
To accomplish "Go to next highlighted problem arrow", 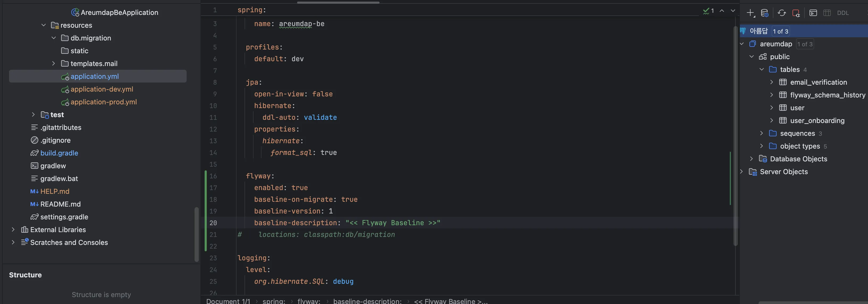I will pos(733,11).
